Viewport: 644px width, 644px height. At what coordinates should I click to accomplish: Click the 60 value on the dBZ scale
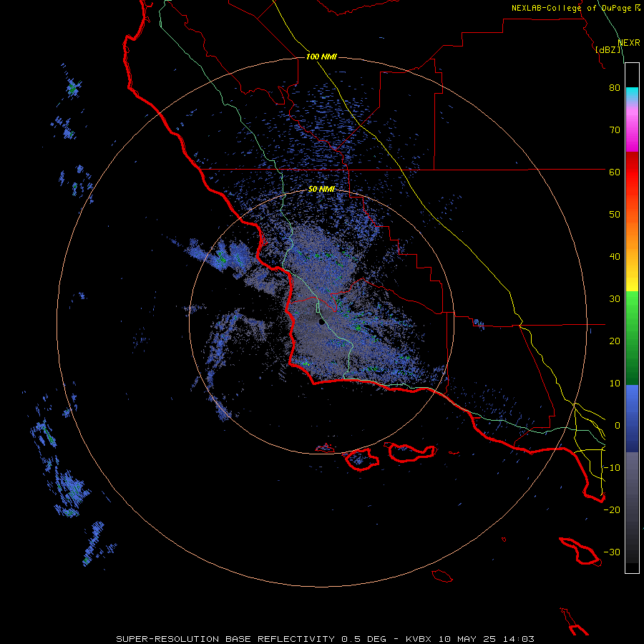(x=615, y=172)
